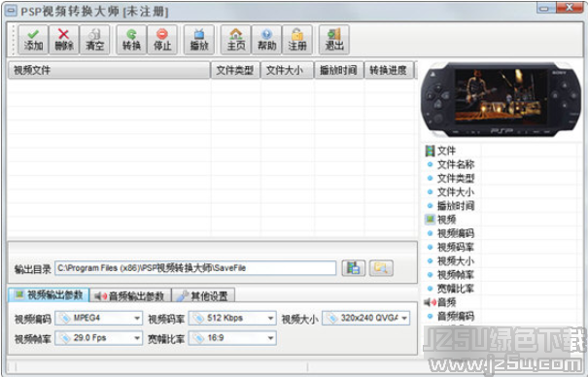Click the 文件大小 column header

[x=287, y=70]
